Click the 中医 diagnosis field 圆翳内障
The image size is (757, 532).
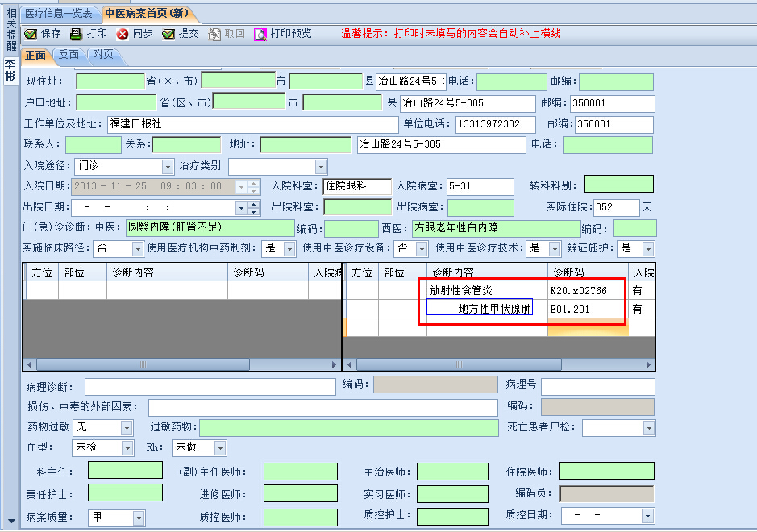click(210, 228)
